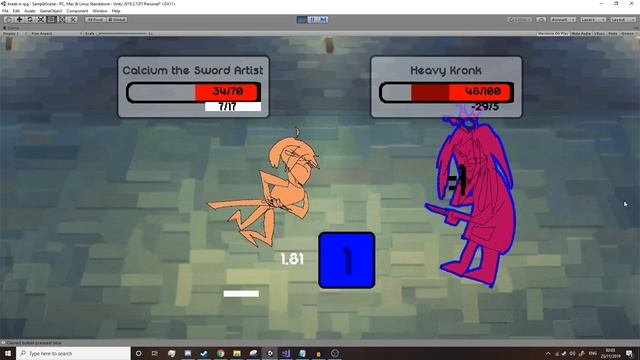640x360 pixels.
Task: Open the Component menu
Action: coord(77,11)
